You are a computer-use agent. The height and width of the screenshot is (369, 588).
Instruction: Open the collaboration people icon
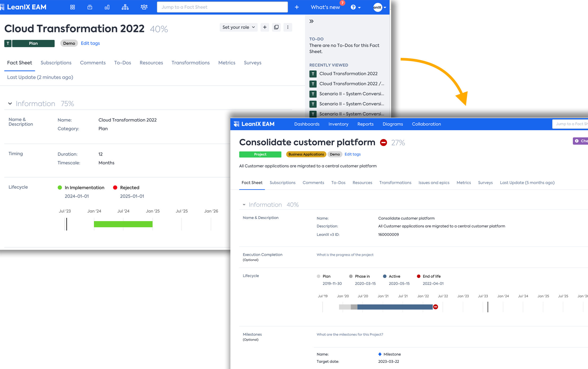click(x=144, y=7)
